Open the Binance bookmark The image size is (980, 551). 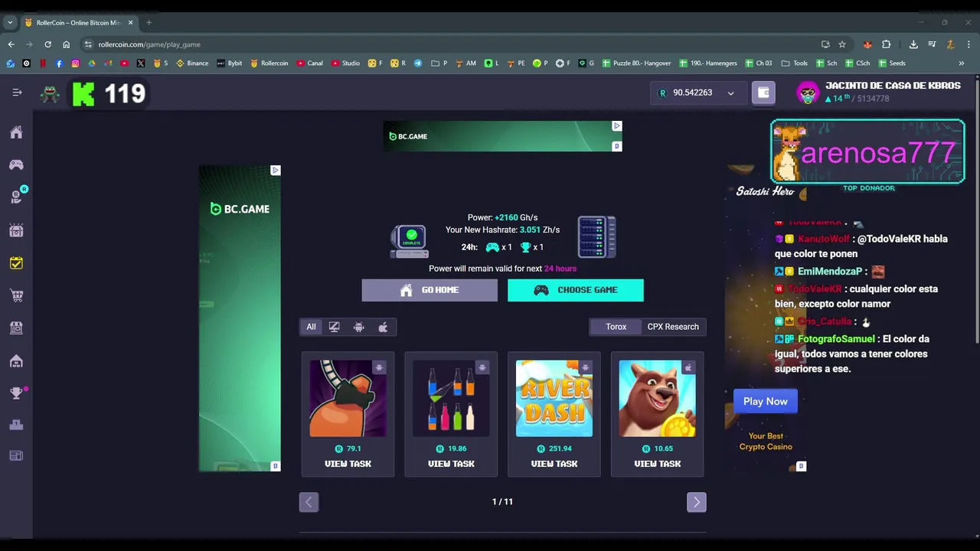pos(192,64)
